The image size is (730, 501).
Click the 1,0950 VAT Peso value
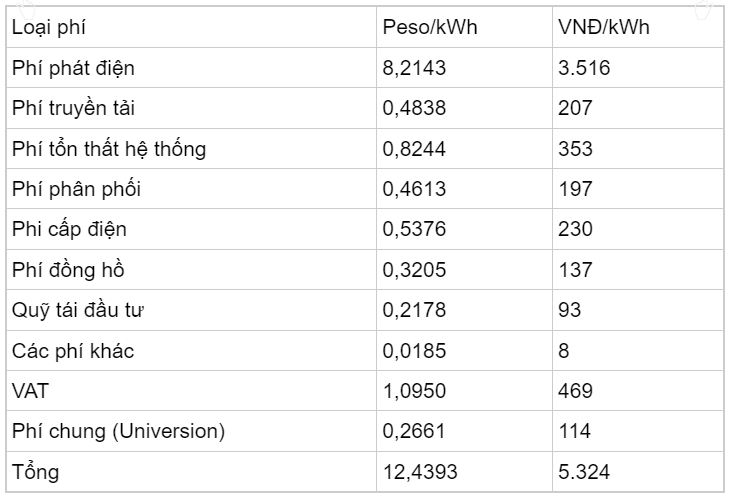click(414, 391)
